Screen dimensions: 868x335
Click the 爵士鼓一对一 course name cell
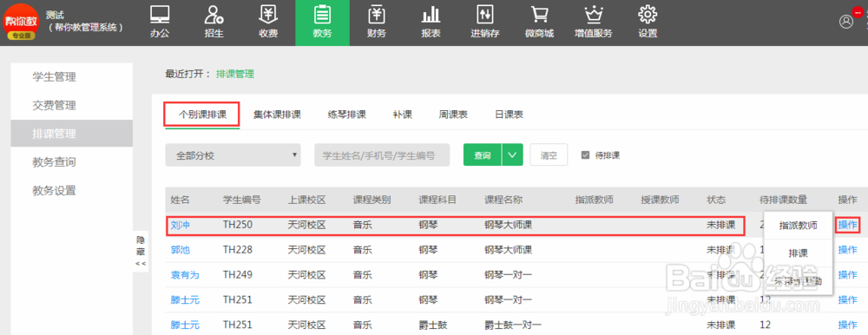[513, 325]
